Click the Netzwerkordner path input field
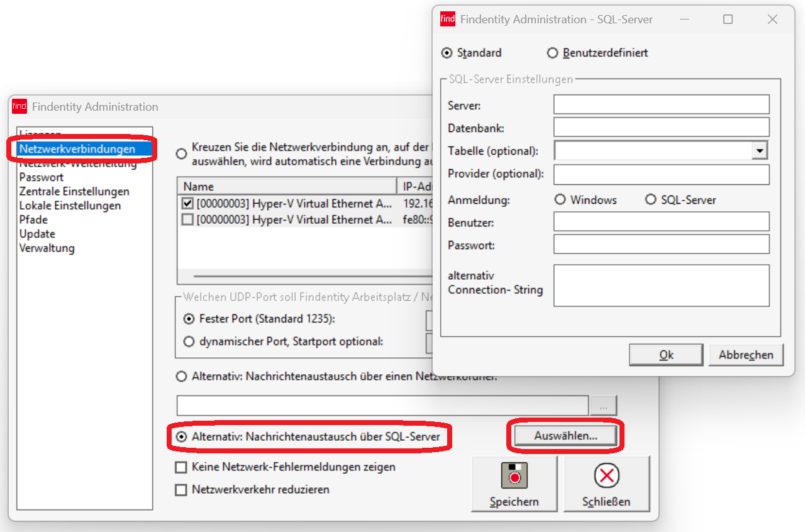The image size is (805, 532). 382,406
